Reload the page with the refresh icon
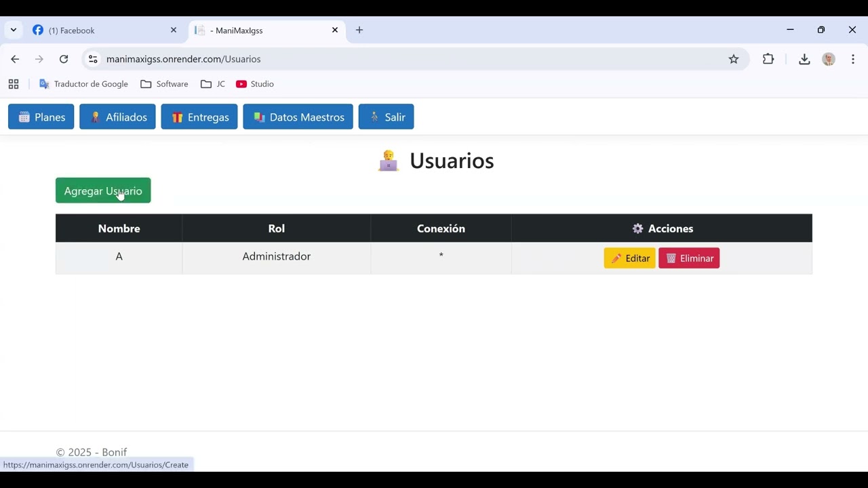This screenshot has width=868, height=488. click(x=64, y=59)
